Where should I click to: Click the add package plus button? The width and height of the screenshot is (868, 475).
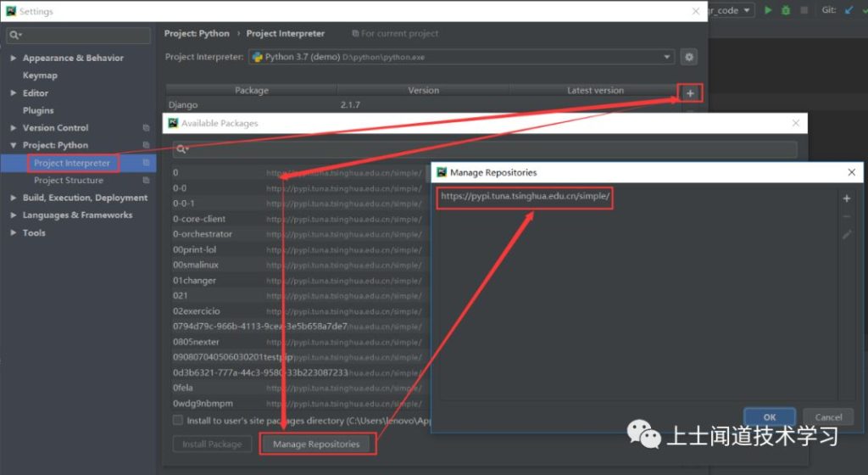(690, 93)
